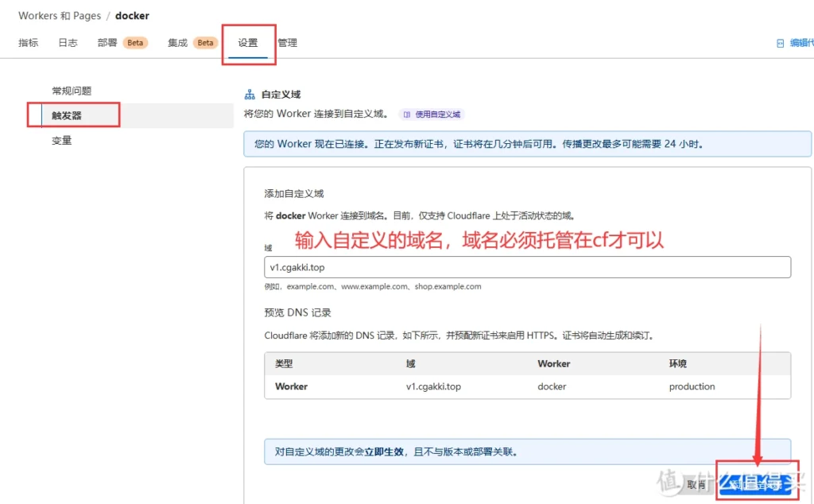Click the custom domain network icon

250,95
